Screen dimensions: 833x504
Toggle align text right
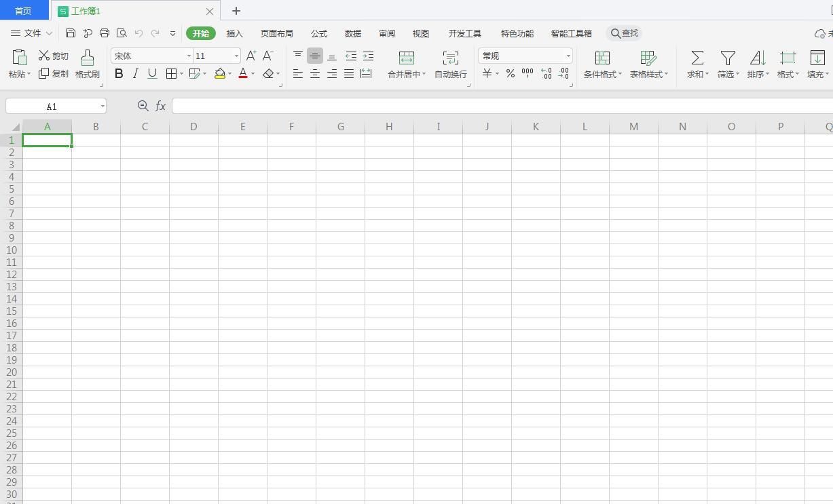click(x=332, y=73)
